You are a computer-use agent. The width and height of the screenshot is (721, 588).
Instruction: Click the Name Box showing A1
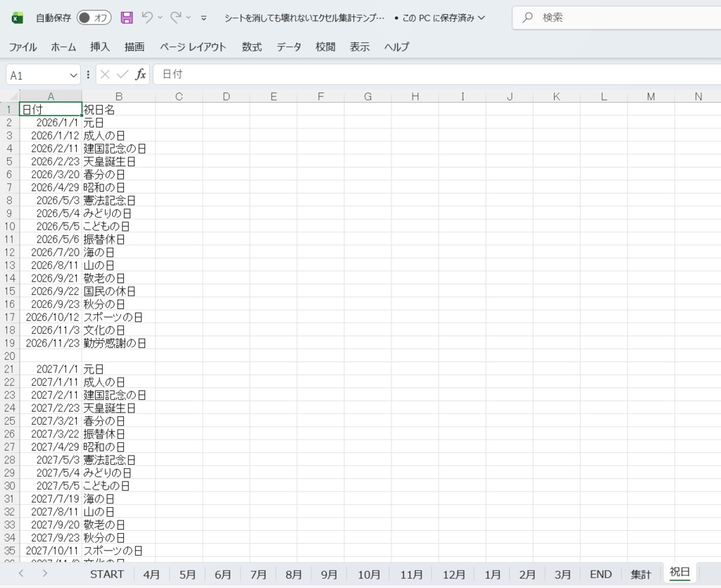click(38, 75)
